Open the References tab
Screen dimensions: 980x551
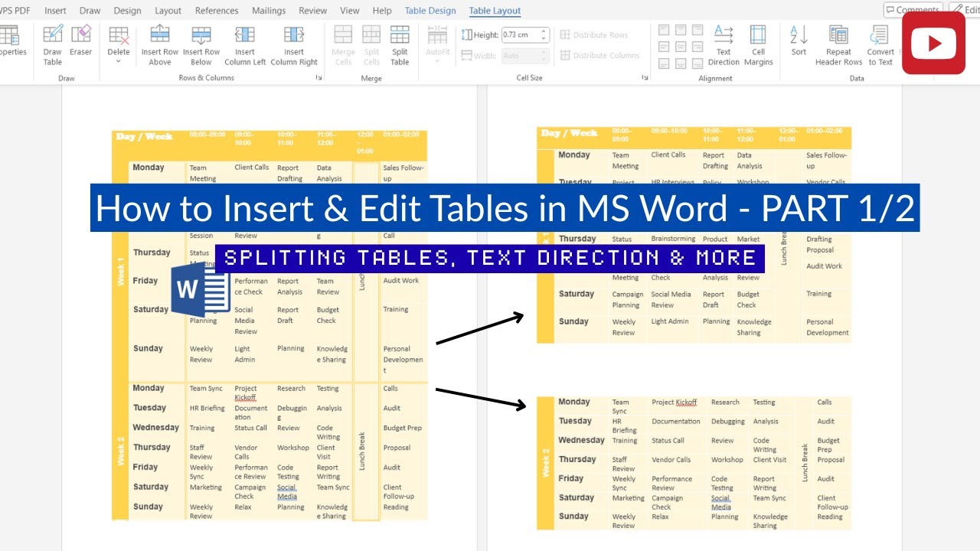click(x=217, y=11)
